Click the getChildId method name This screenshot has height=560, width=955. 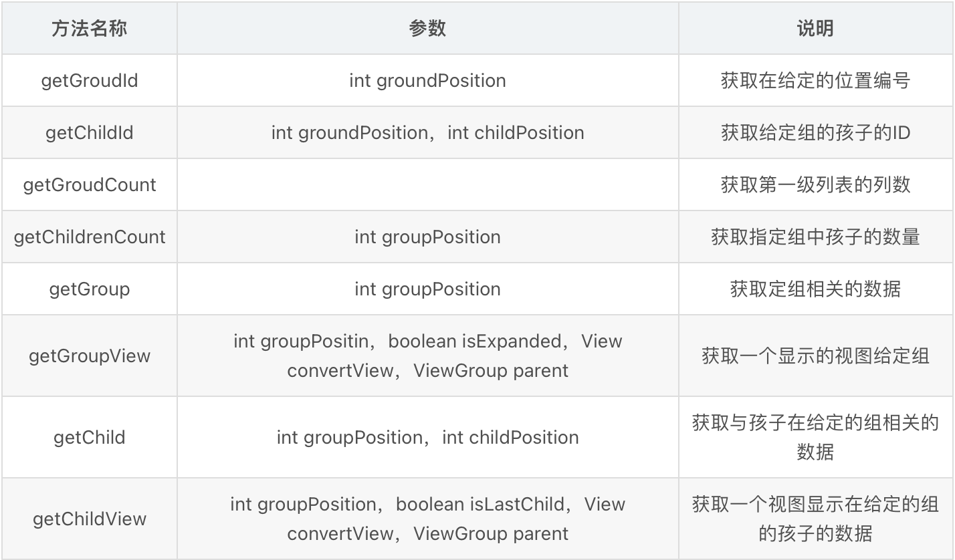tap(89, 133)
